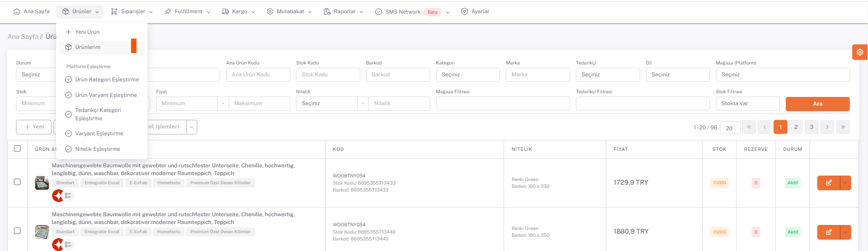Open the Stok Filtresi dropdown

click(x=747, y=103)
